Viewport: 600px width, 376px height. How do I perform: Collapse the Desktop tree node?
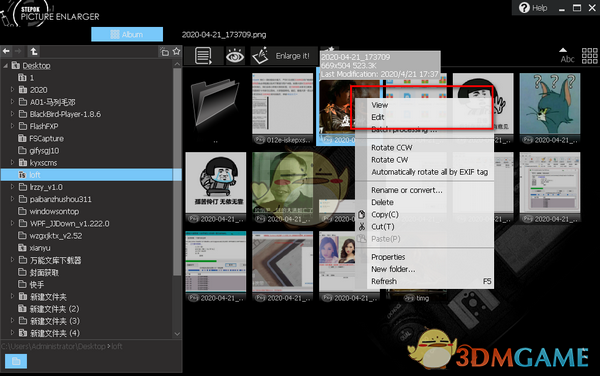point(6,66)
